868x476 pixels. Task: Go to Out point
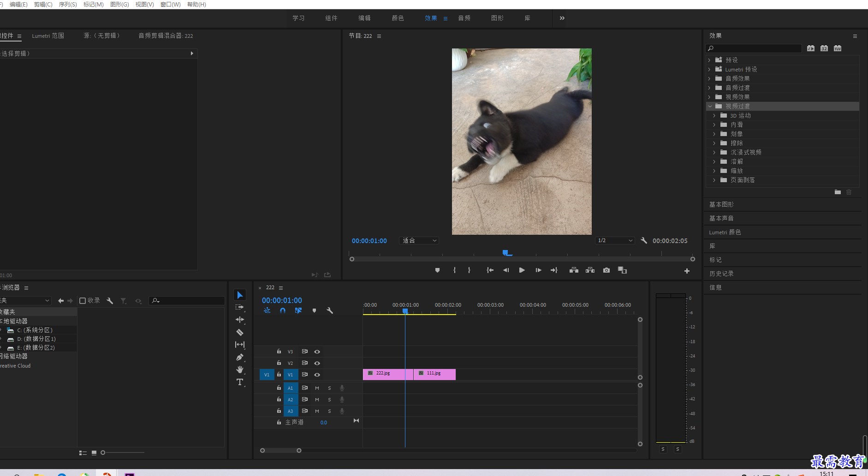click(554, 270)
